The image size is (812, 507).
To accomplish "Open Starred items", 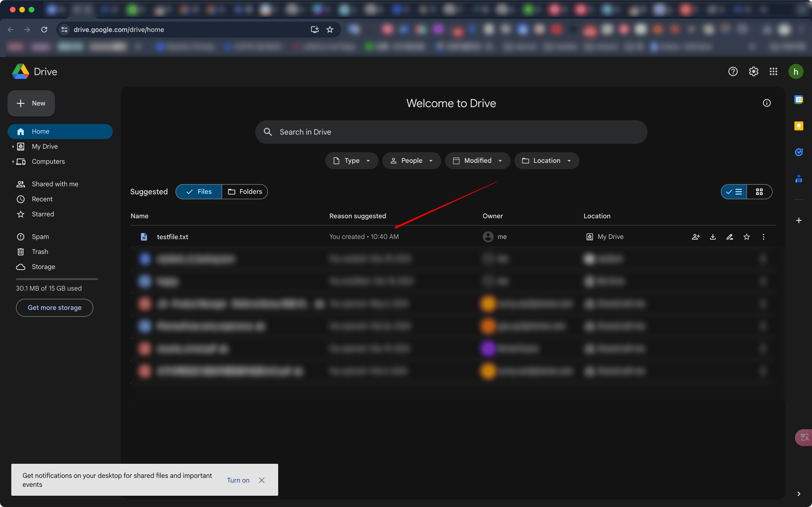I will [43, 214].
